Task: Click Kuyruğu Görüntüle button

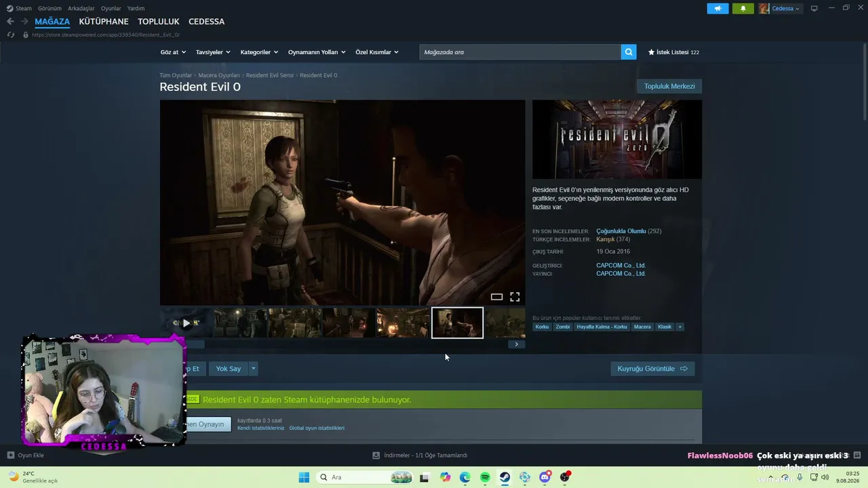Action: [x=652, y=369]
